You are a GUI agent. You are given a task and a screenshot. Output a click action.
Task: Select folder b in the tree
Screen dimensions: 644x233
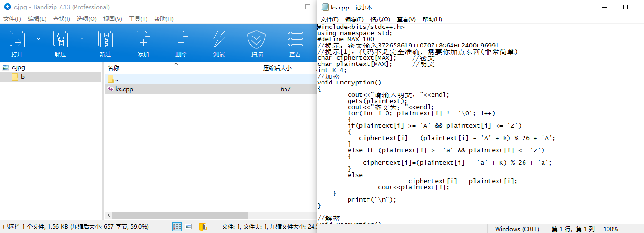point(22,77)
